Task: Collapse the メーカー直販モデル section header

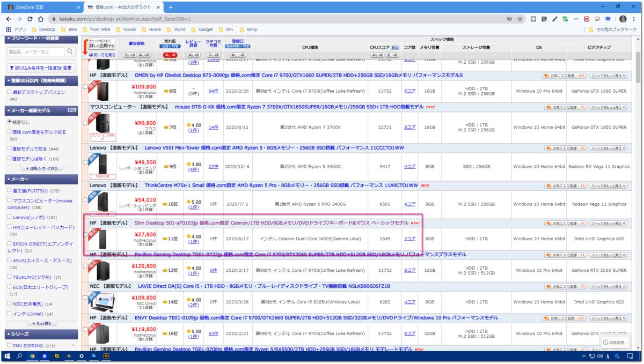Action: (41, 110)
